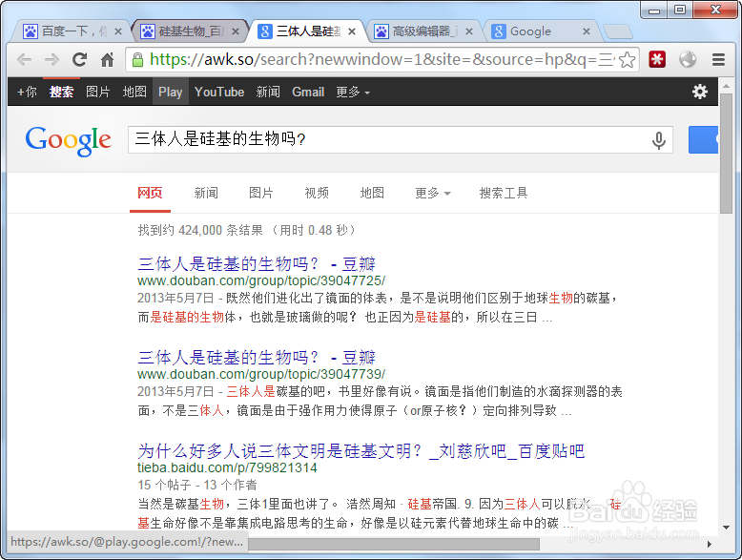
Task: Close the active 三体人 tab
Action: [x=352, y=31]
